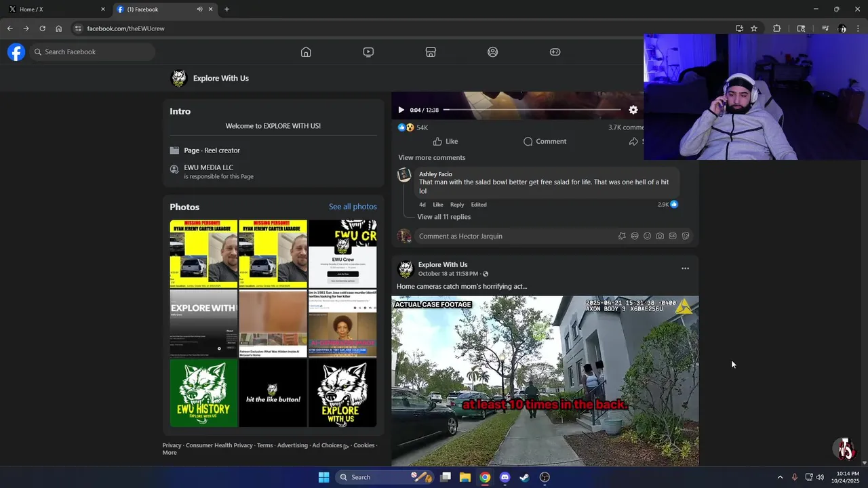Like the salad bowl video post
This screenshot has height=488, width=868.
(446, 142)
